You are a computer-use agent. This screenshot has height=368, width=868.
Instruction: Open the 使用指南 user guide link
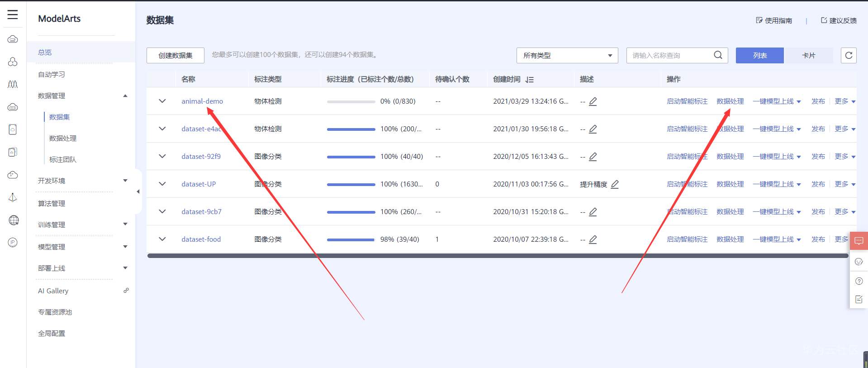point(774,20)
